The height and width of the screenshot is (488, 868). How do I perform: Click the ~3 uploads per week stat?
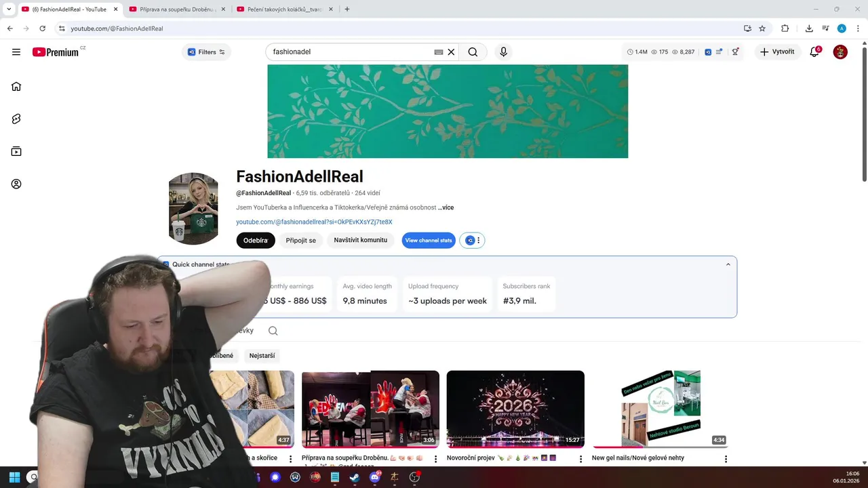[448, 294]
